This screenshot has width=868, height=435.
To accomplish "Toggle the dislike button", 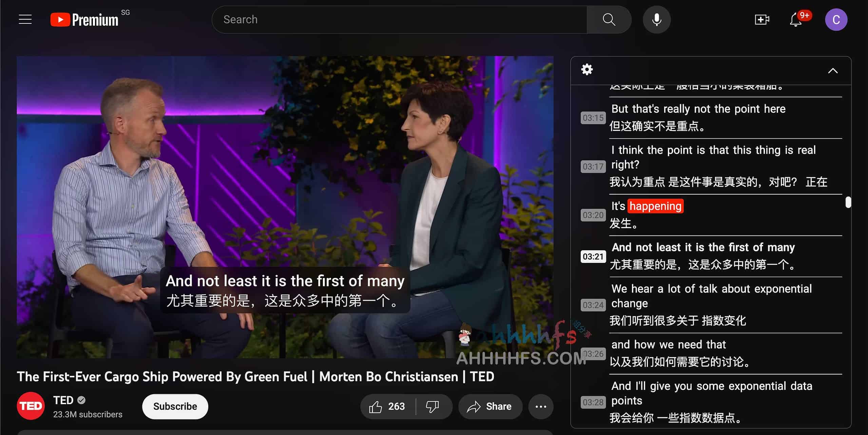I will click(432, 406).
